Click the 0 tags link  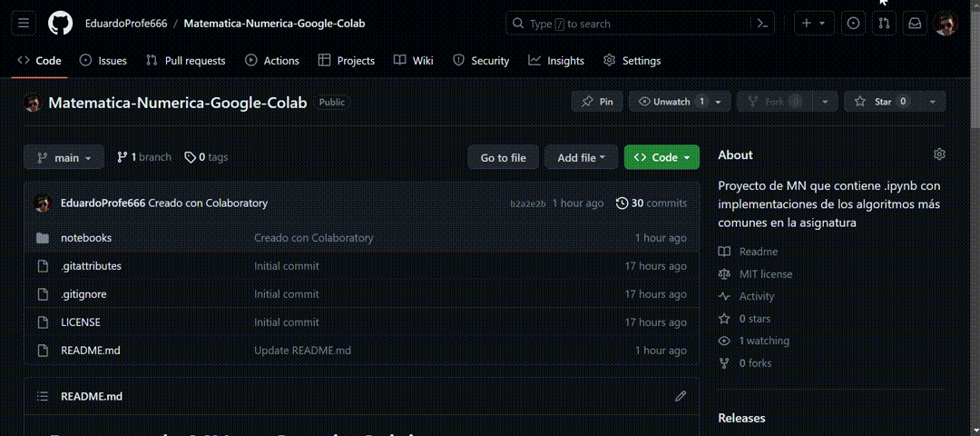click(x=206, y=157)
